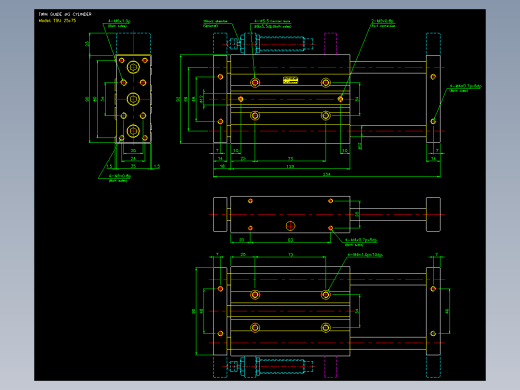
Task: Click the 'Shock absorber (Optional)' leader note
Action: pyautogui.click(x=215, y=23)
